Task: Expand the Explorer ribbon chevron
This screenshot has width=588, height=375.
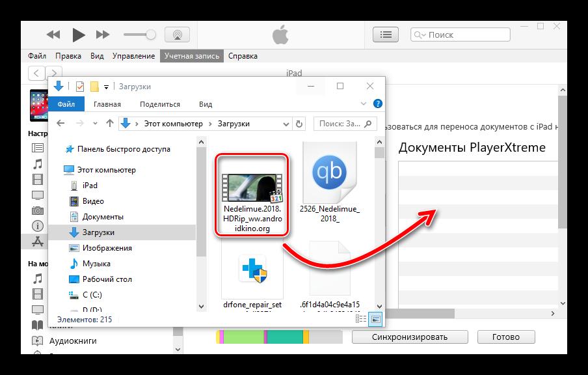Action: pyautogui.click(x=364, y=104)
